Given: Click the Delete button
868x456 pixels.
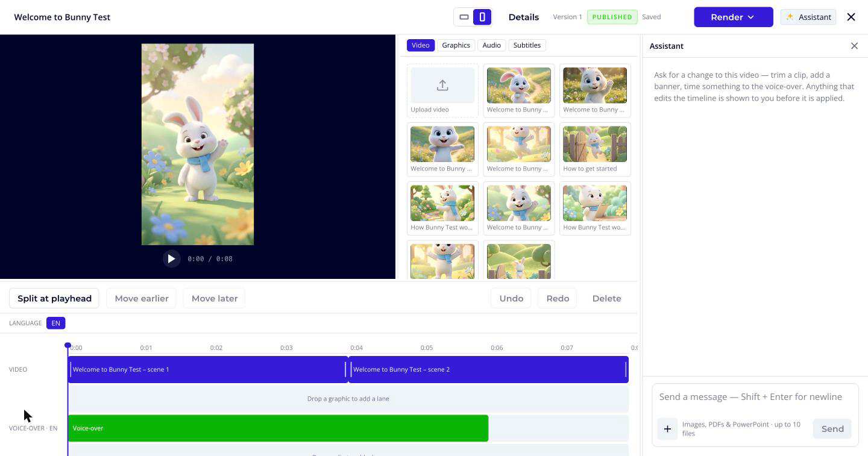Looking at the screenshot, I should tap(606, 298).
